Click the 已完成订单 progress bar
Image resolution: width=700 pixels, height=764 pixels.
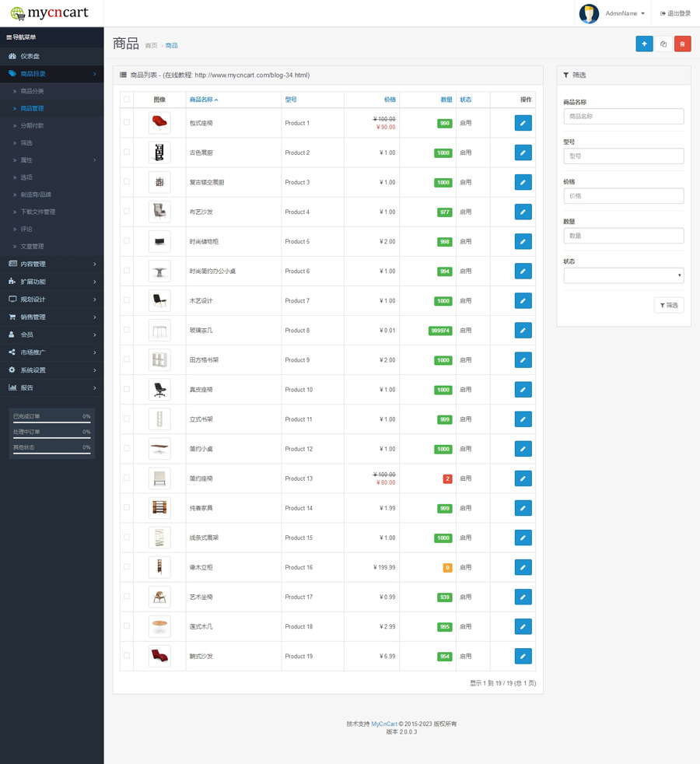pos(51,422)
